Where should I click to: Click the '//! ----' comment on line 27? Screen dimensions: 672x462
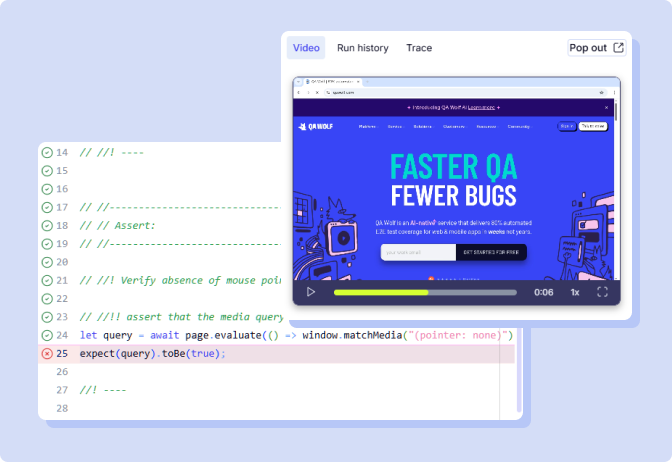click(x=103, y=390)
